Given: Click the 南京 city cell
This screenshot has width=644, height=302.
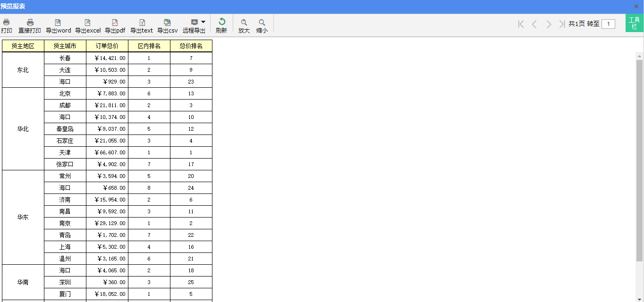Looking at the screenshot, I should (x=65, y=223).
